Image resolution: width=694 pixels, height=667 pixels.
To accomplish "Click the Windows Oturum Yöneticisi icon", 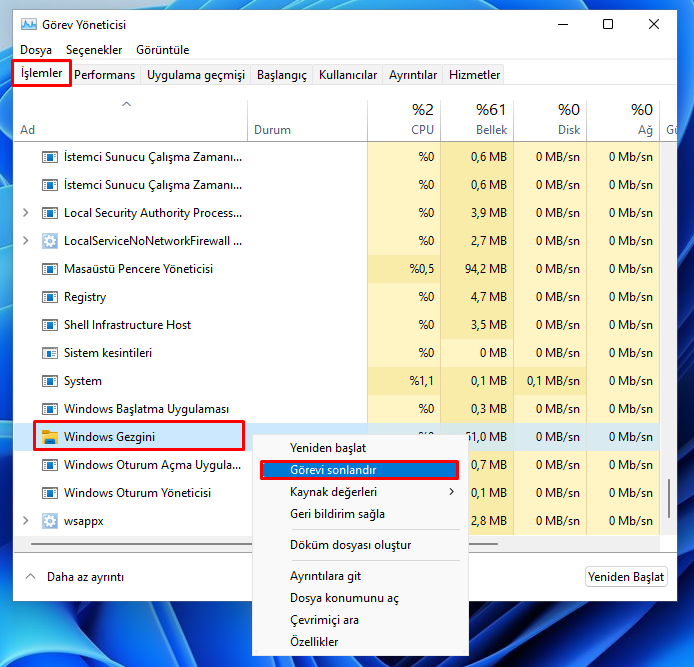I will pyautogui.click(x=50, y=493).
